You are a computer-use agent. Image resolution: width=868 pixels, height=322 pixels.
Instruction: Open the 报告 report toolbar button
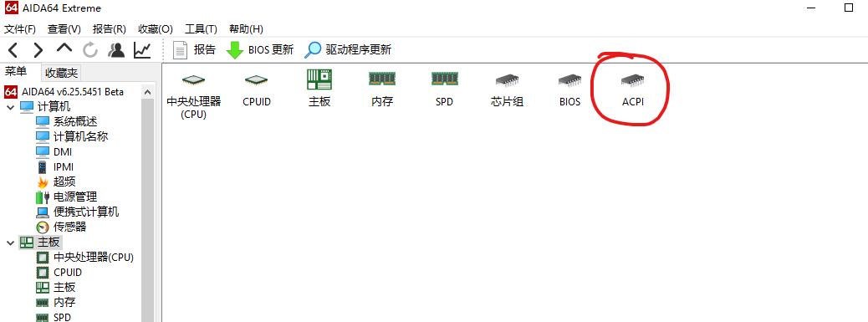point(194,50)
